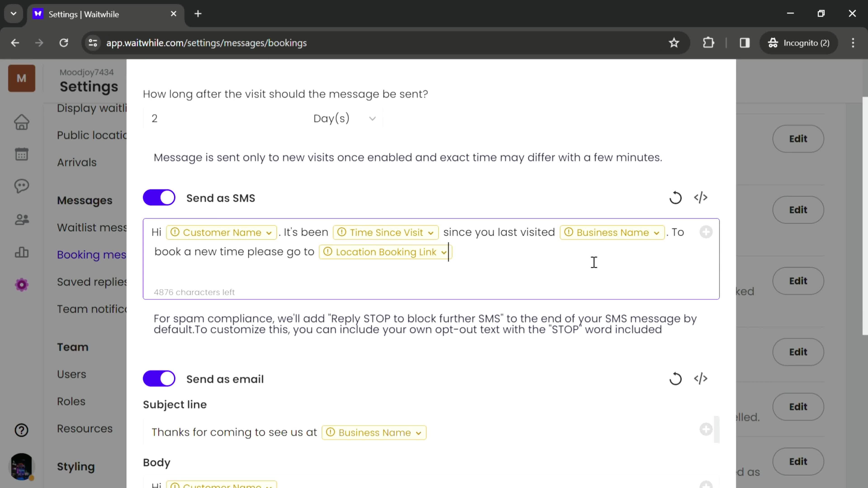Image resolution: width=868 pixels, height=488 pixels.
Task: Open the user profile avatar
Action: (21, 467)
